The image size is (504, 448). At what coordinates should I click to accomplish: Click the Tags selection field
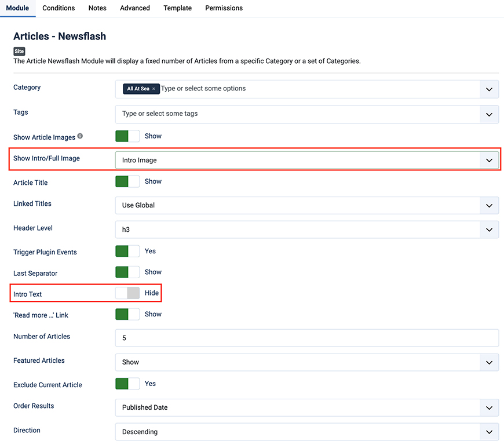tap(298, 114)
